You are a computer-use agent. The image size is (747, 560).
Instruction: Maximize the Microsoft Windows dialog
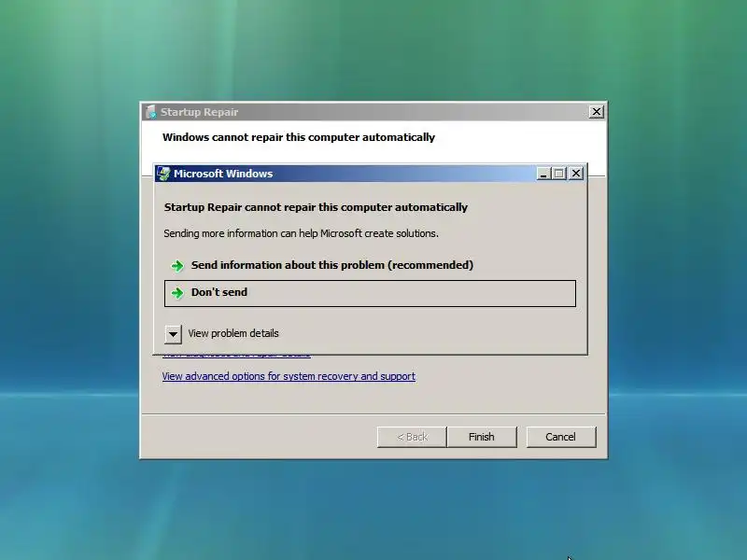click(x=559, y=174)
